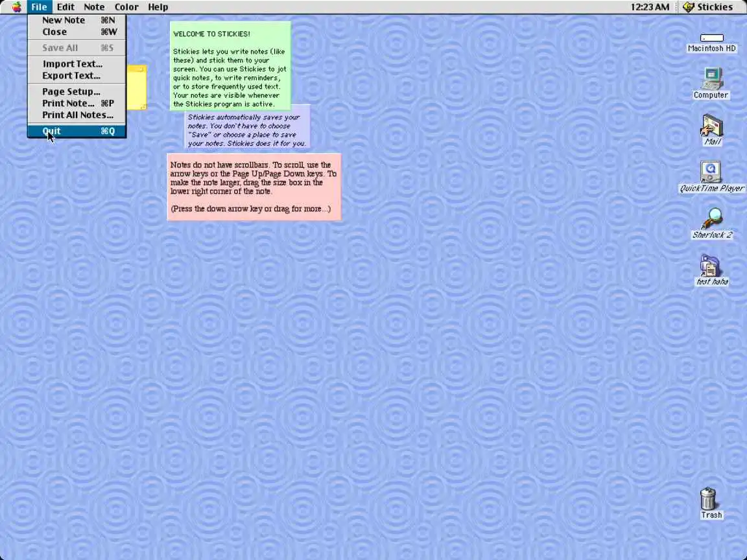Select the Computer desktop icon
The width and height of the screenshot is (747, 560).
point(711,84)
